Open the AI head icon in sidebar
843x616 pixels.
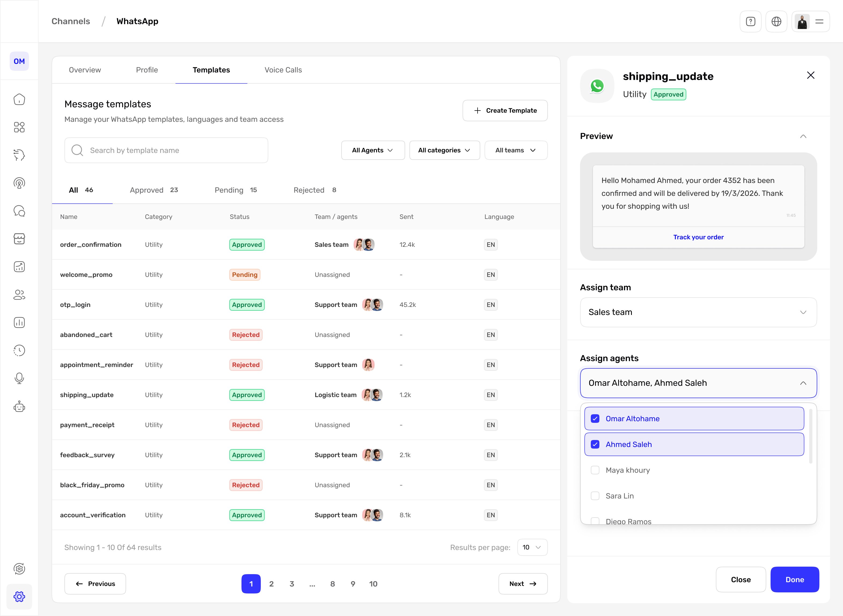click(19, 155)
